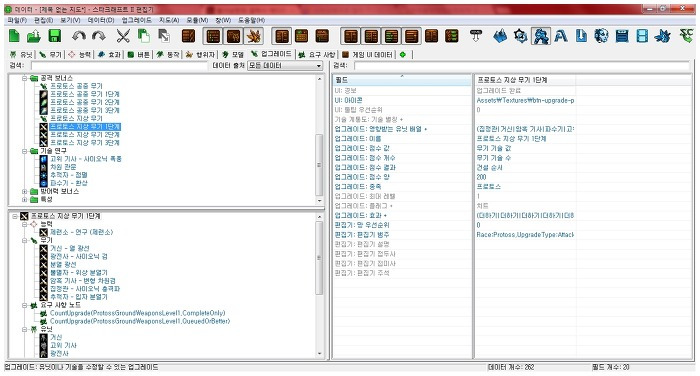Collapse the 능력 node in lower tree
The height and width of the screenshot is (376, 700).
(x=25, y=224)
